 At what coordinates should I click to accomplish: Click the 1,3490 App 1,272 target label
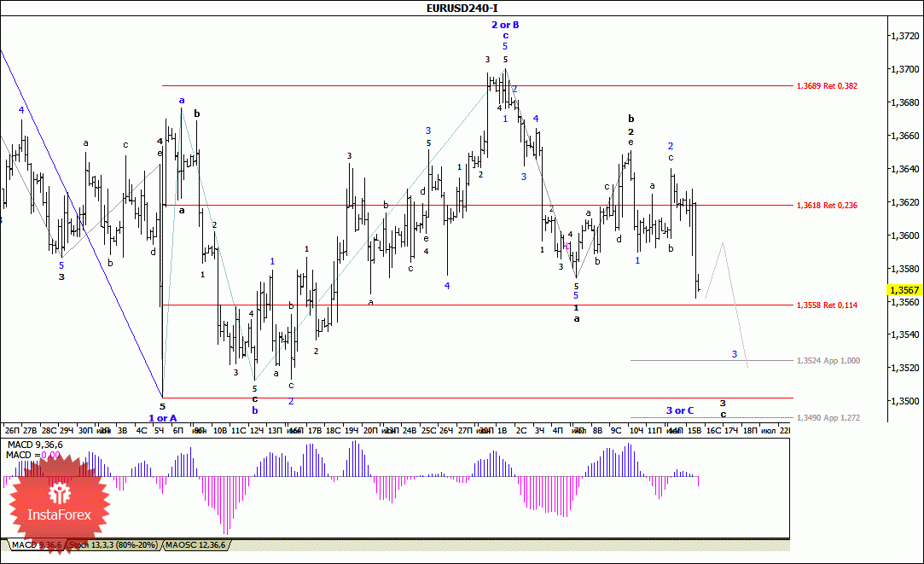point(828,417)
